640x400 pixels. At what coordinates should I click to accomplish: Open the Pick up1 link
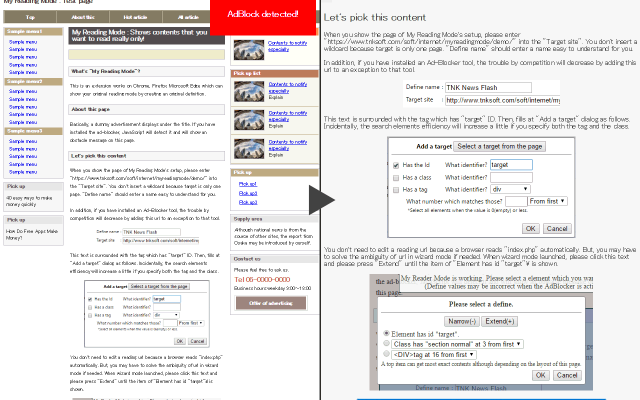(248, 184)
